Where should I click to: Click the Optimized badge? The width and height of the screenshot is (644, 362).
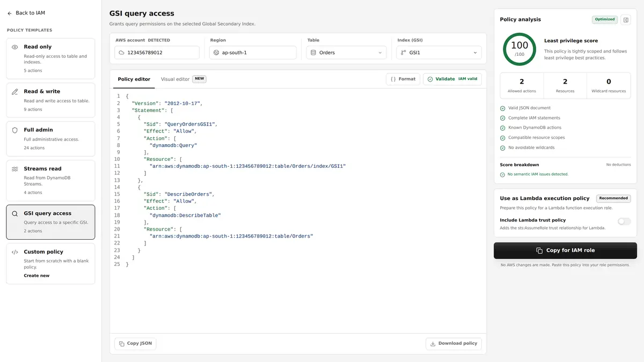pyautogui.click(x=605, y=19)
